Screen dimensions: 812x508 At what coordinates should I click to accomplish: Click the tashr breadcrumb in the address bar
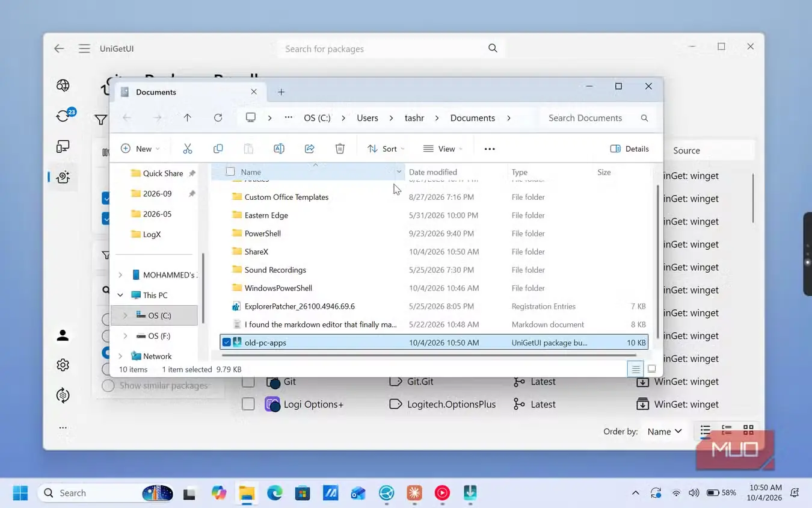point(414,118)
